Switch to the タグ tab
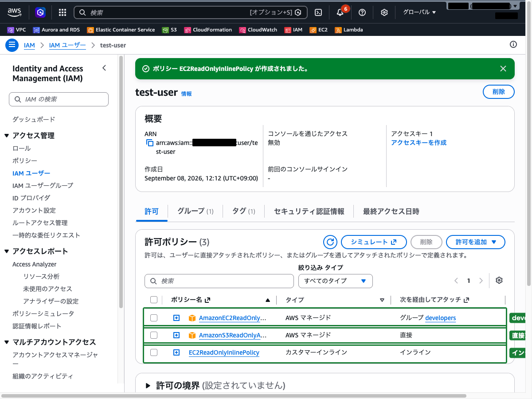This screenshot has height=399, width=532. (243, 211)
